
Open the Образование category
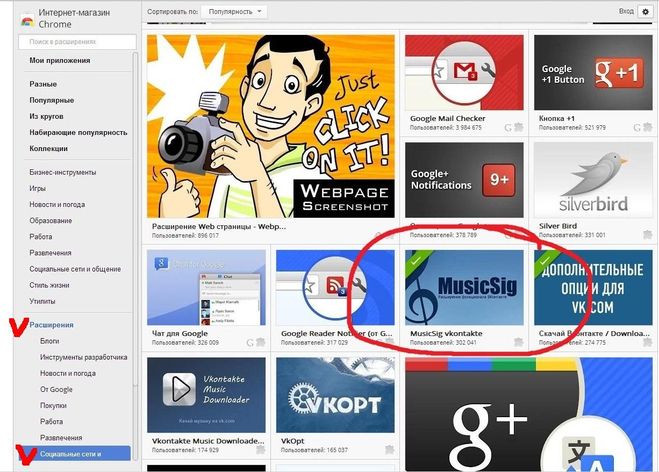coord(50,221)
